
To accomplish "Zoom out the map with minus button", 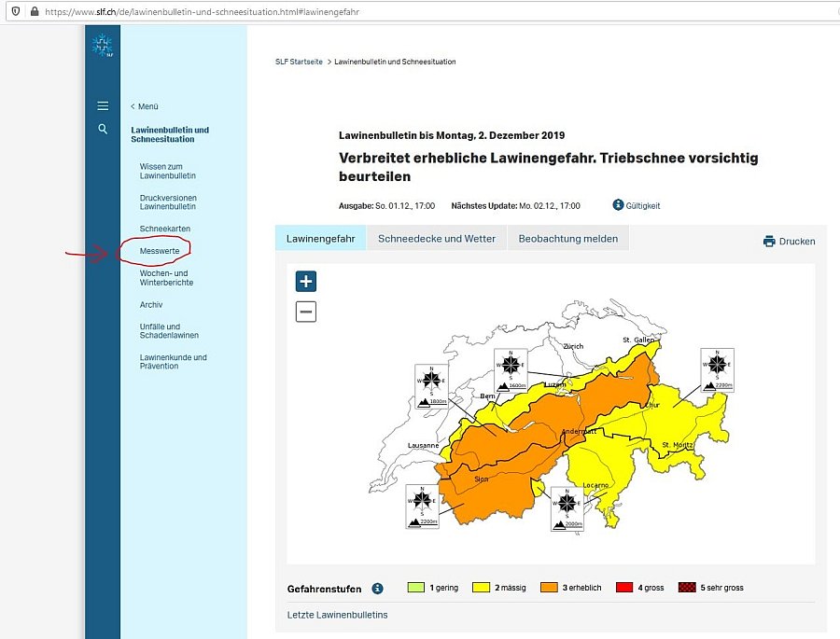I will [306, 312].
